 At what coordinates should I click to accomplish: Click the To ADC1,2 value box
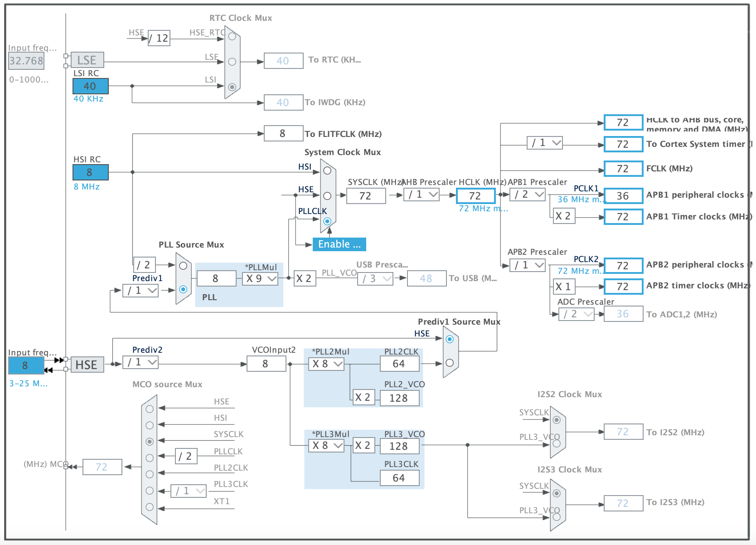point(624,314)
